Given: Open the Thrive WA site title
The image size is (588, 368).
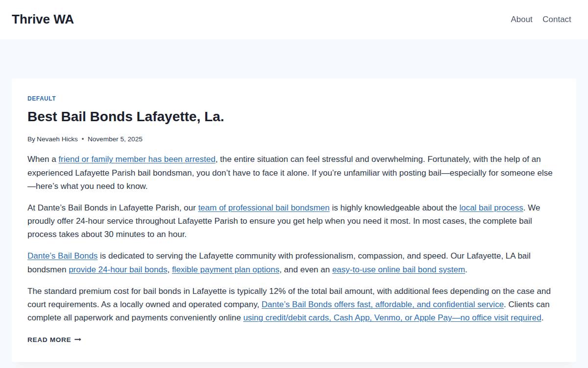Looking at the screenshot, I should tap(43, 19).
